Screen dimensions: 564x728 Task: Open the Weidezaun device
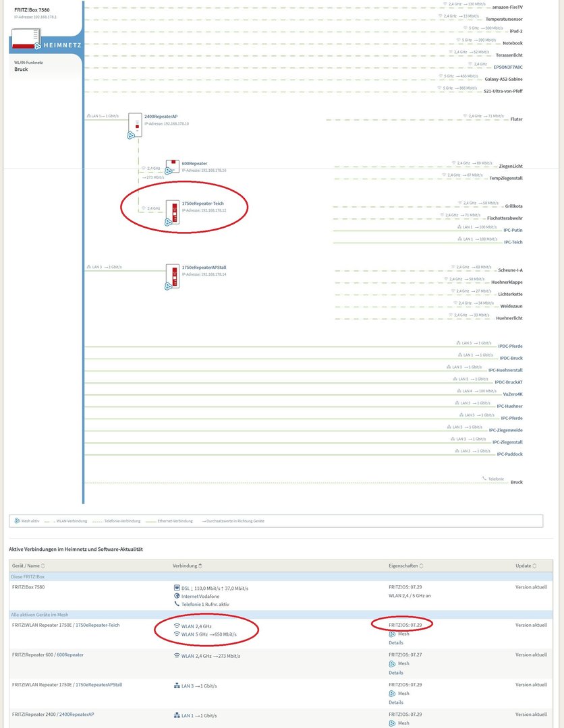[x=511, y=307]
